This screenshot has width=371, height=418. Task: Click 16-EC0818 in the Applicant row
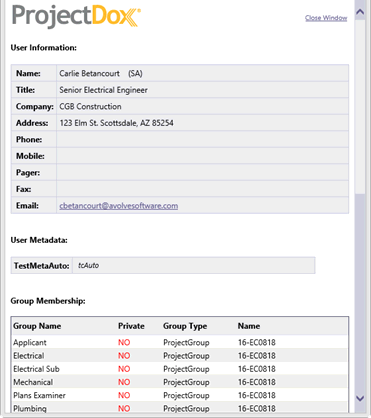[257, 342]
